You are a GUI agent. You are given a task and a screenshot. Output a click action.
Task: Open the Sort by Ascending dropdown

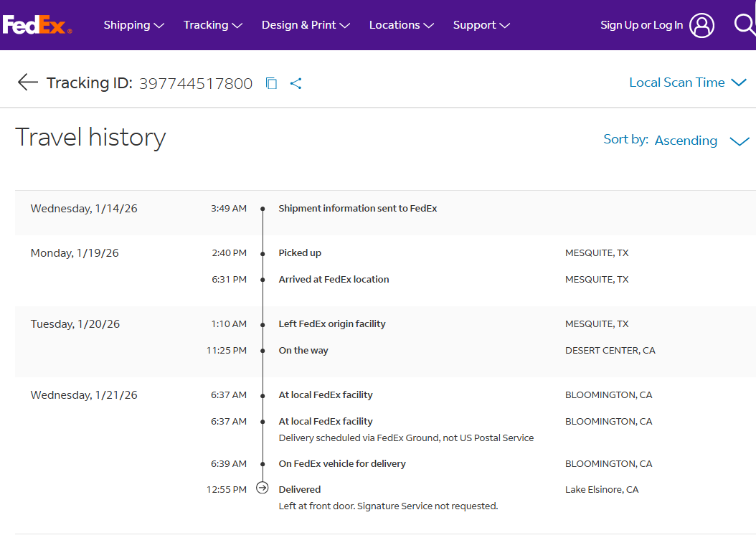click(x=702, y=141)
